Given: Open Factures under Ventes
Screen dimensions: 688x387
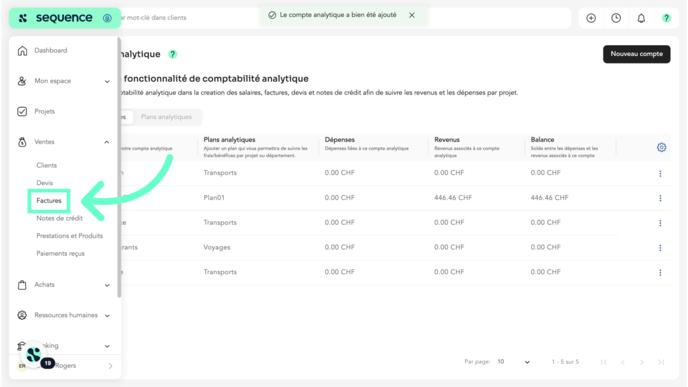Looking at the screenshot, I should 49,201.
